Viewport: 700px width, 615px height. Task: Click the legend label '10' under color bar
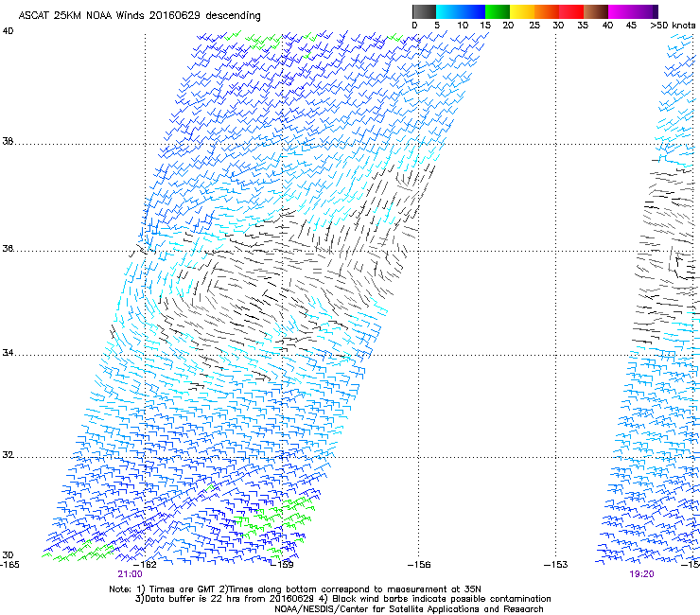pos(463,25)
